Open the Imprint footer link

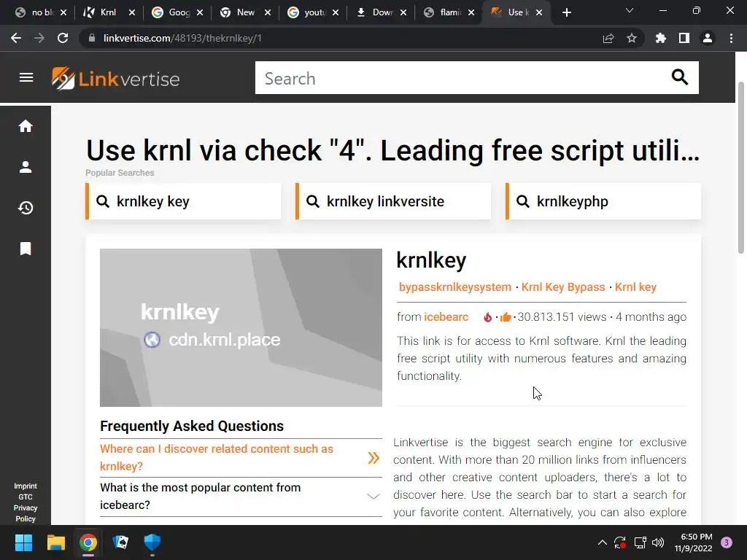coord(26,486)
